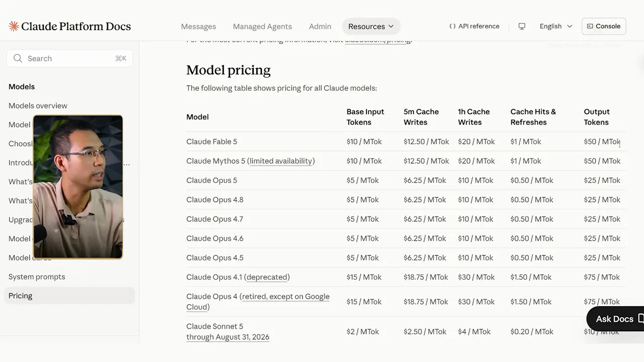Open Models overview in sidebar
Screen dimensions: 644x362
pyautogui.click(x=38, y=106)
